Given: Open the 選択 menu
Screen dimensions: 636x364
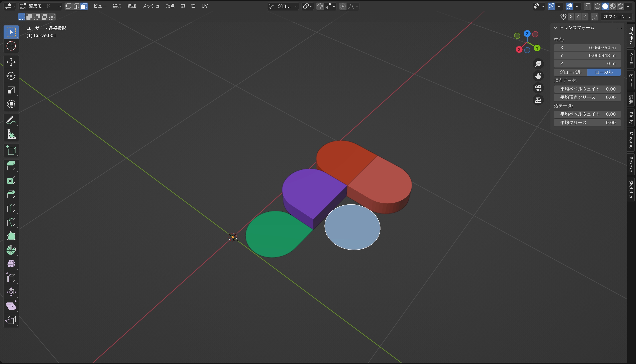Looking at the screenshot, I should pos(117,6).
